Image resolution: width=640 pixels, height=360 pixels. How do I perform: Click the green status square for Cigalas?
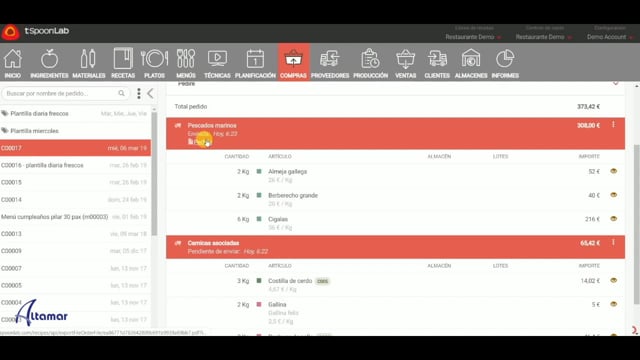point(259,219)
